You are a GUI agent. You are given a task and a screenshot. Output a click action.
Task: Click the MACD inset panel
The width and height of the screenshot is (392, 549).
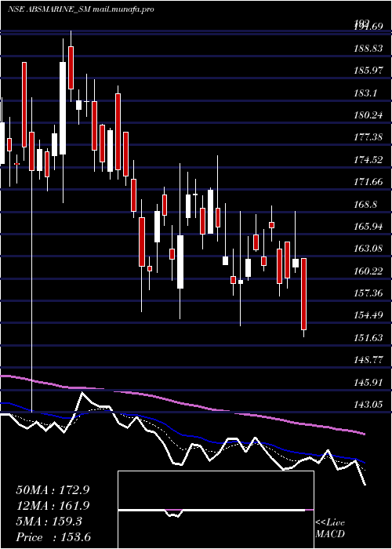pos(216,510)
